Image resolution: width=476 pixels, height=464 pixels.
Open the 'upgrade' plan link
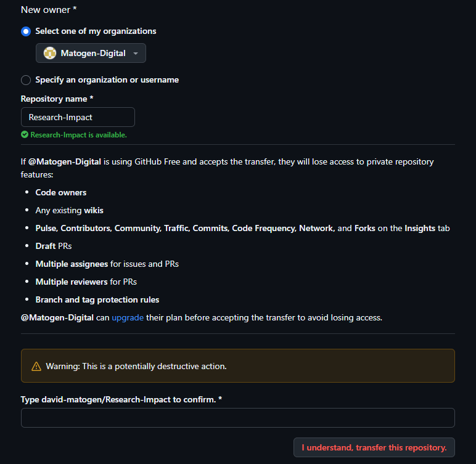click(128, 318)
